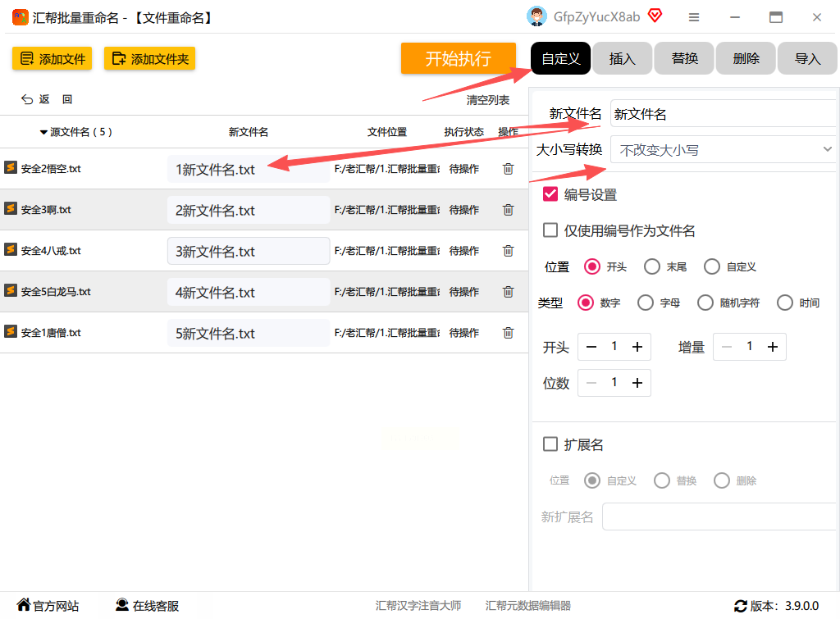Screen dimensions: 840x619
Task: Switch to the 插入 tab
Action: (x=623, y=58)
